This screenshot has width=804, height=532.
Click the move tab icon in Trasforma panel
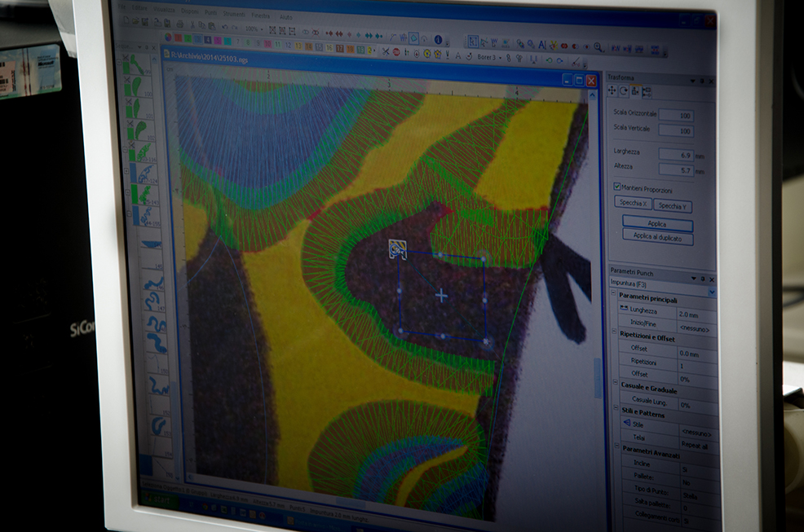pyautogui.click(x=612, y=90)
